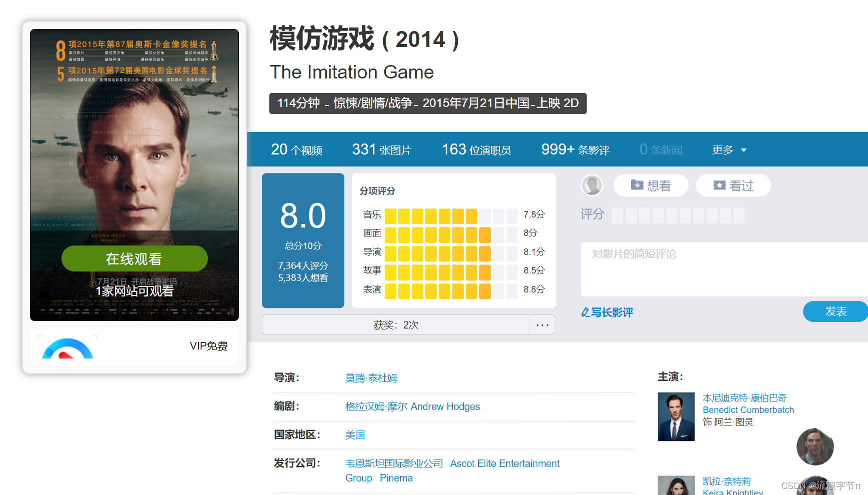Click the VIP免费 streaming site row
Viewport: 868px width, 495px height.
(x=134, y=346)
